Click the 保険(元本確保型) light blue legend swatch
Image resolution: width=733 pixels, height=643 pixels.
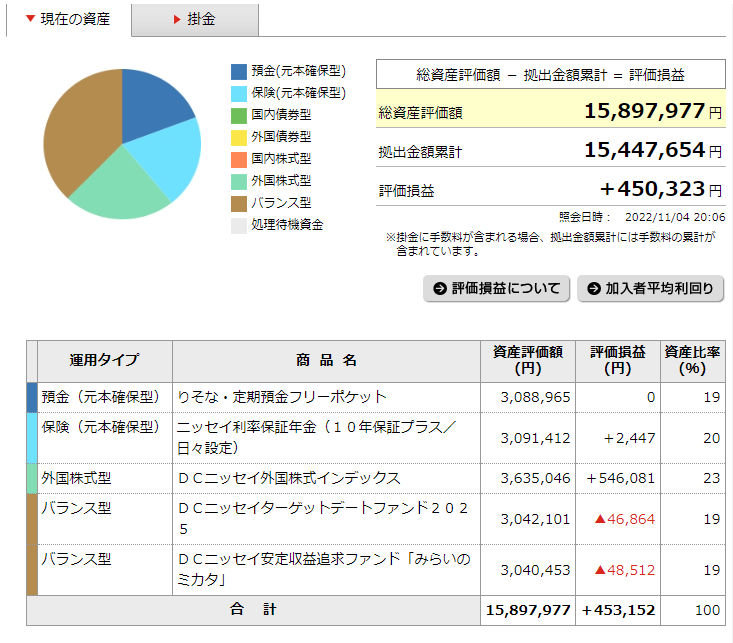click(x=239, y=93)
